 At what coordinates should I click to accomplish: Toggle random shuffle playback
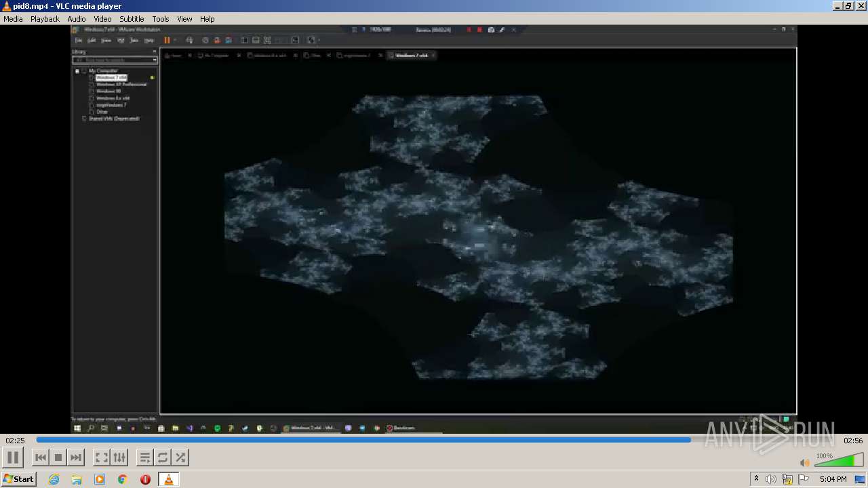(x=180, y=457)
